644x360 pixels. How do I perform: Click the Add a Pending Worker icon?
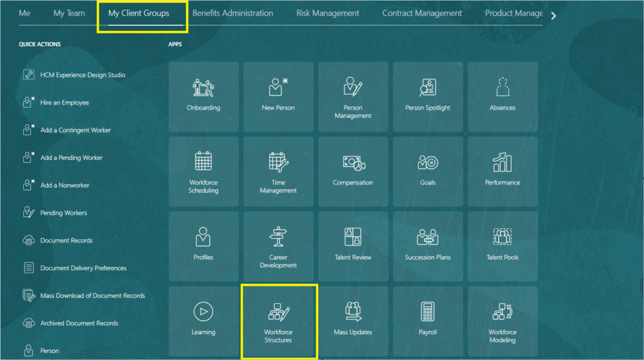point(28,157)
